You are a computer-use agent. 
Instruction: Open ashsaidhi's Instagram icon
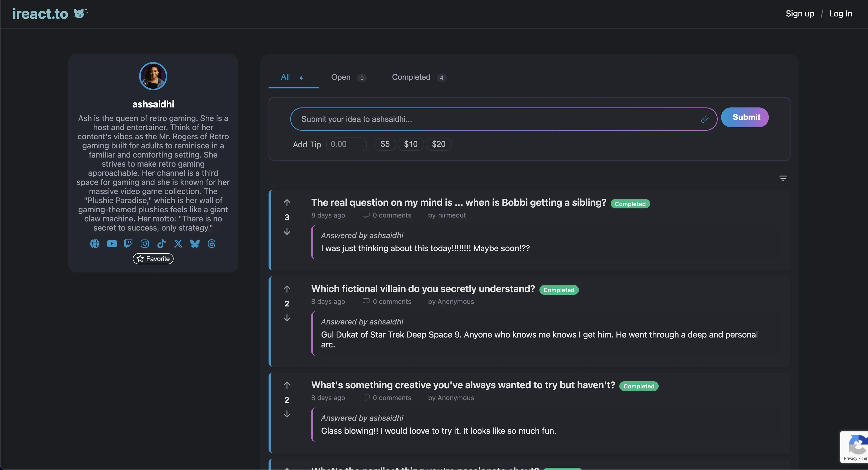(x=145, y=243)
